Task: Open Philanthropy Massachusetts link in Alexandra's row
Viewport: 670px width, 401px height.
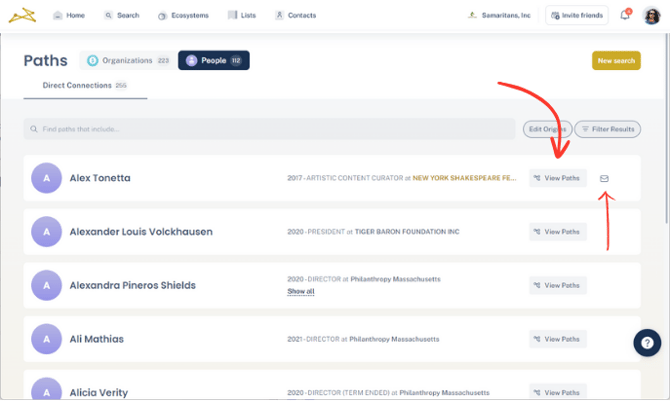Action: click(395, 279)
